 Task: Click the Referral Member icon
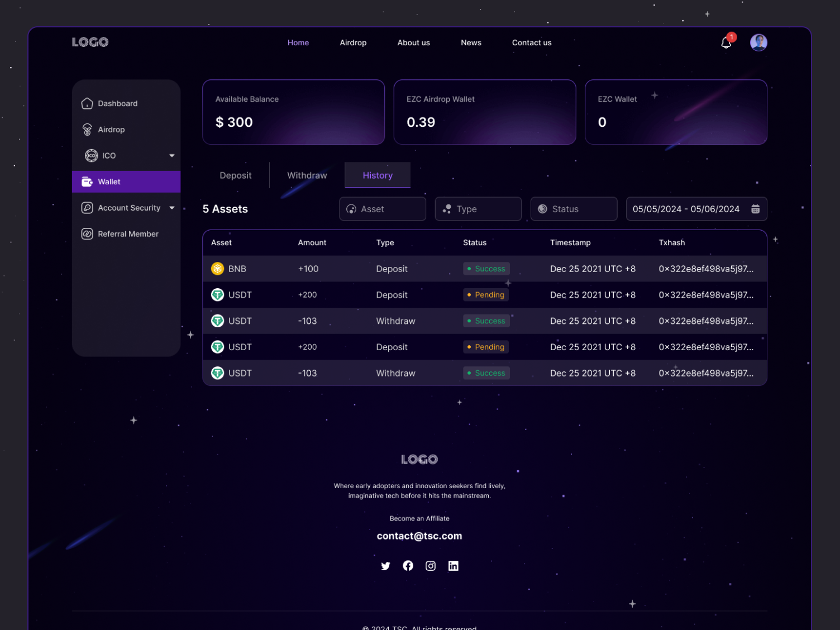[87, 233]
